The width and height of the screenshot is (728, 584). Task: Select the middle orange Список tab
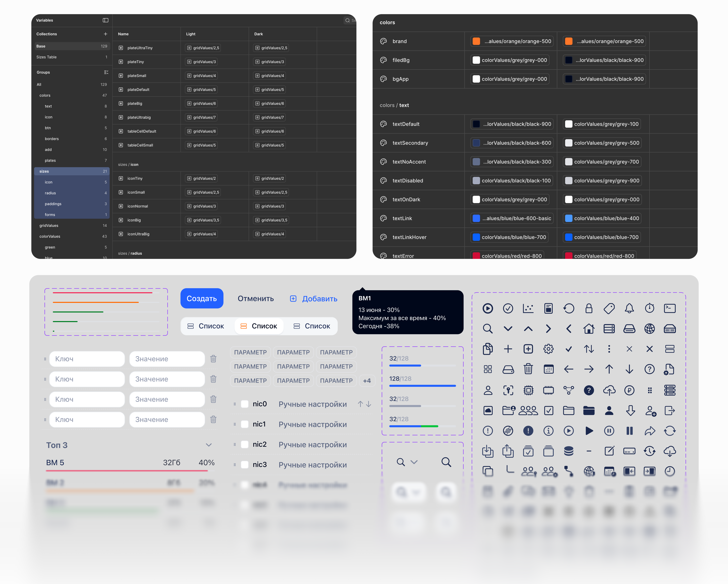259,326
